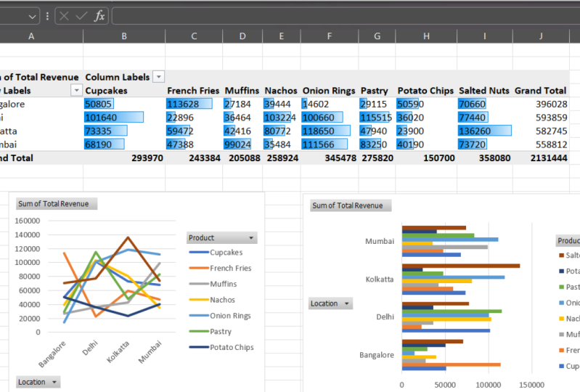
Task: Click the formula bar options dots handle
Action: click(47, 16)
